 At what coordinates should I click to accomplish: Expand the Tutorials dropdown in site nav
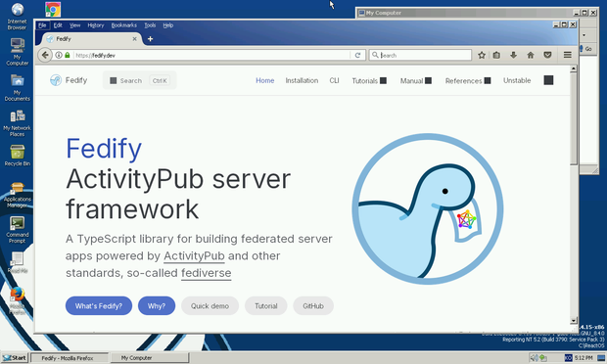pyautogui.click(x=369, y=80)
